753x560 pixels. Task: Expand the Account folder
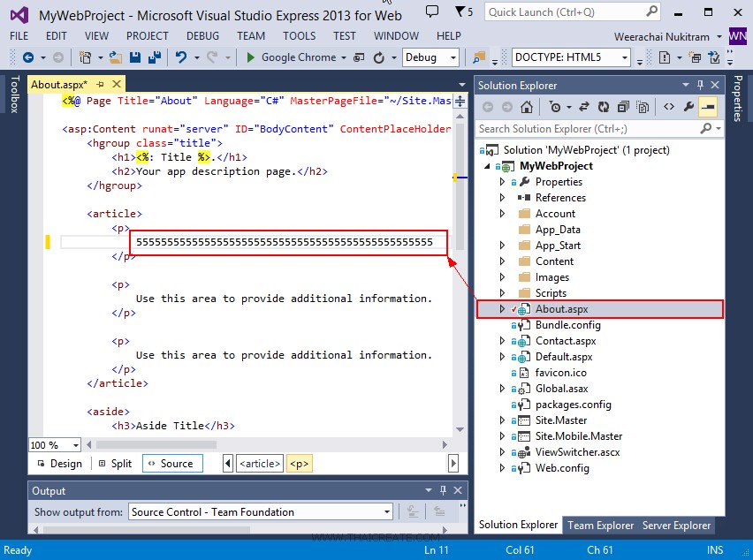click(x=502, y=214)
